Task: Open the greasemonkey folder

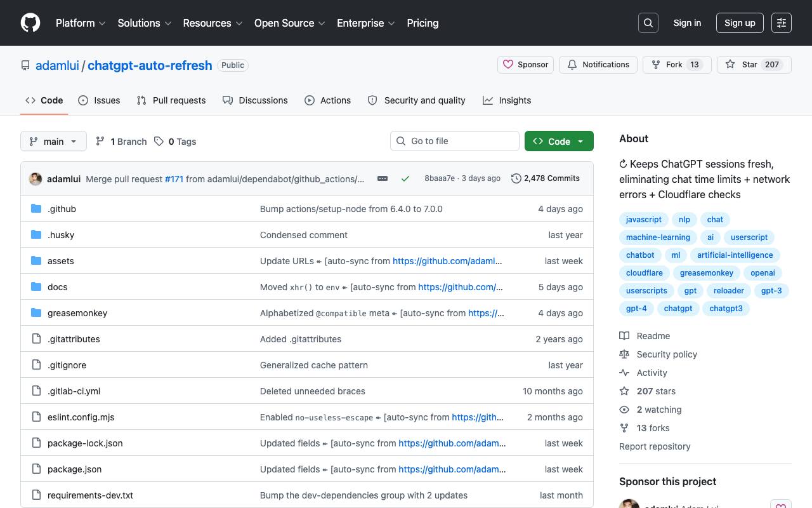Action: pyautogui.click(x=77, y=313)
